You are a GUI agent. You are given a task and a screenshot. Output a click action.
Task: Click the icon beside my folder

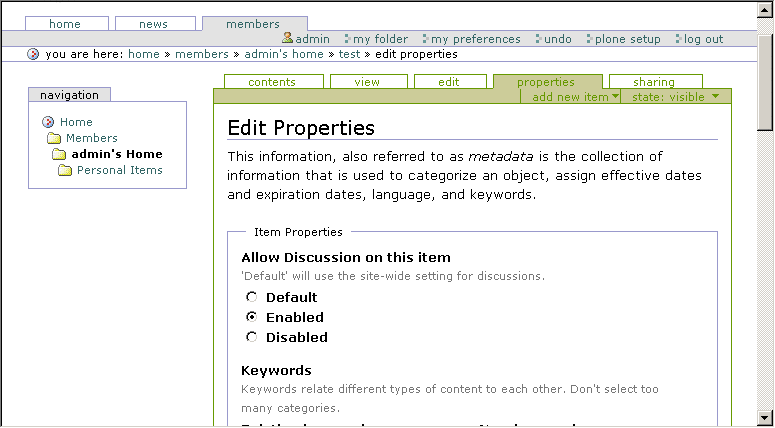[x=347, y=39]
